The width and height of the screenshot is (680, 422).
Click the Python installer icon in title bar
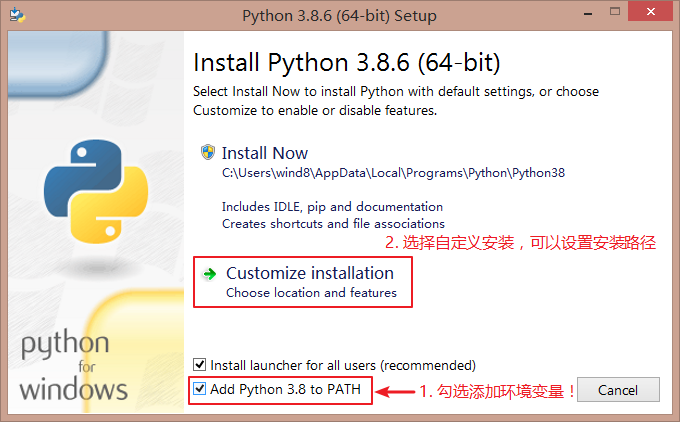17,15
